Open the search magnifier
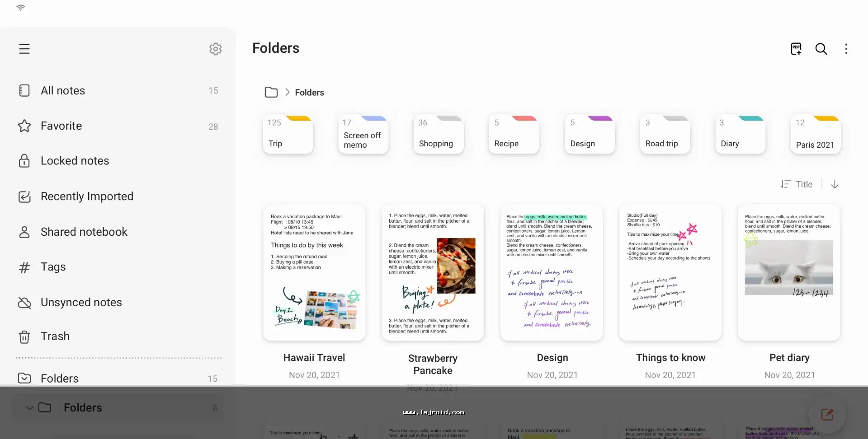This screenshot has width=868, height=439. [821, 49]
